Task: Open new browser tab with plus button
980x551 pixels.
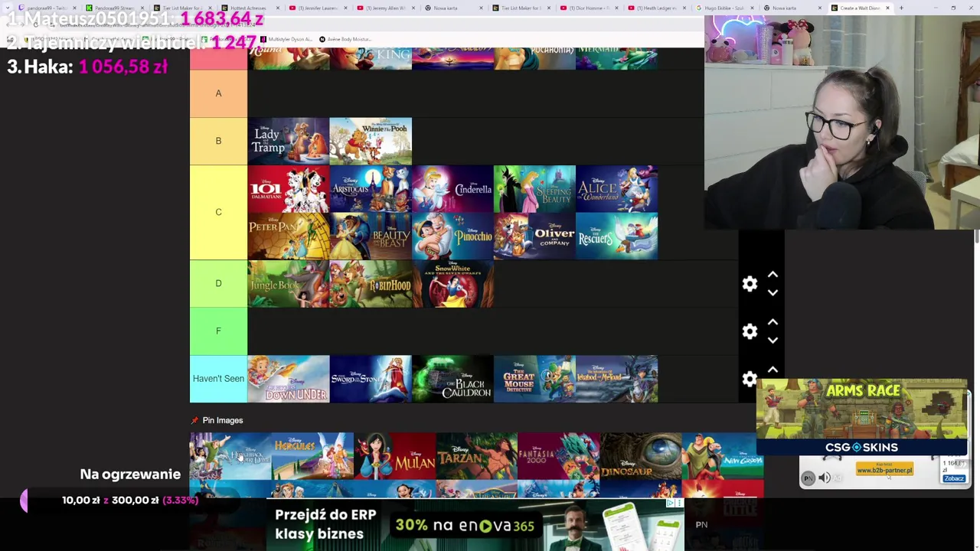Action: pos(901,8)
